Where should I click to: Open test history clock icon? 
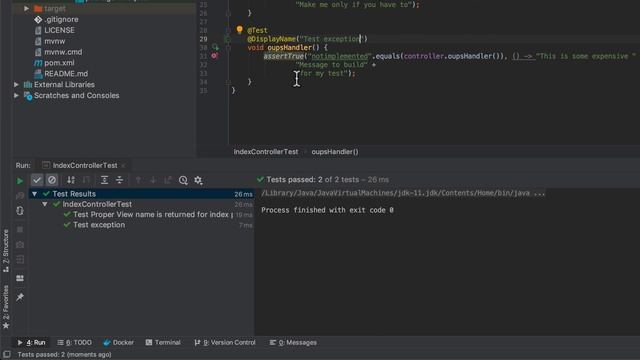(x=183, y=180)
